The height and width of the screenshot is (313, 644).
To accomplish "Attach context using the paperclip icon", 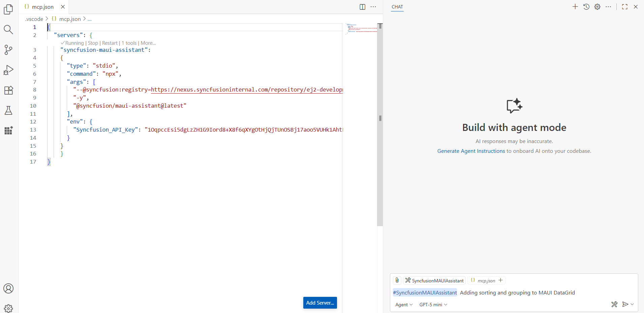I will (397, 280).
